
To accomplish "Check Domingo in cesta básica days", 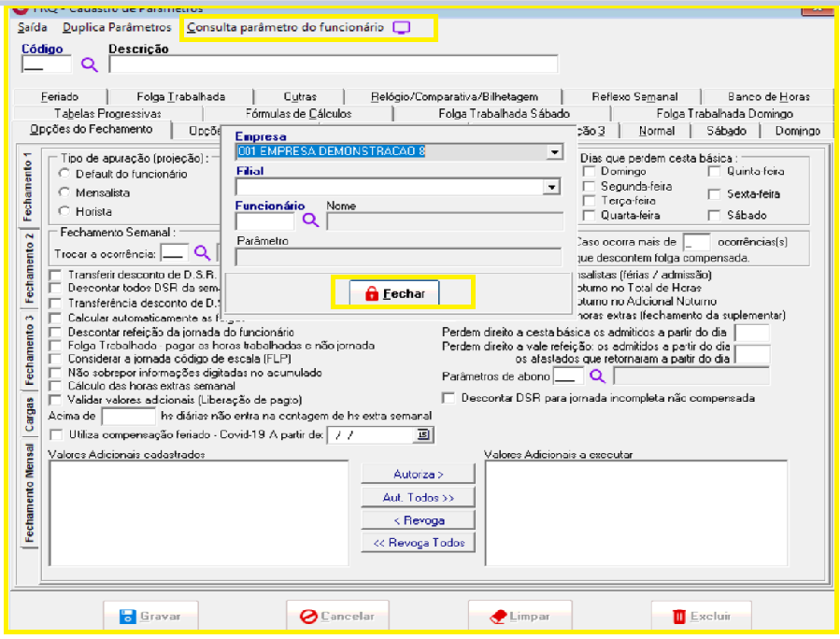I will (x=589, y=171).
